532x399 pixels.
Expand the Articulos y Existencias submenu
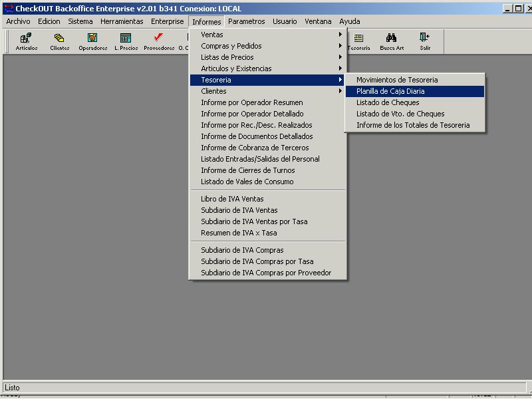coord(268,68)
